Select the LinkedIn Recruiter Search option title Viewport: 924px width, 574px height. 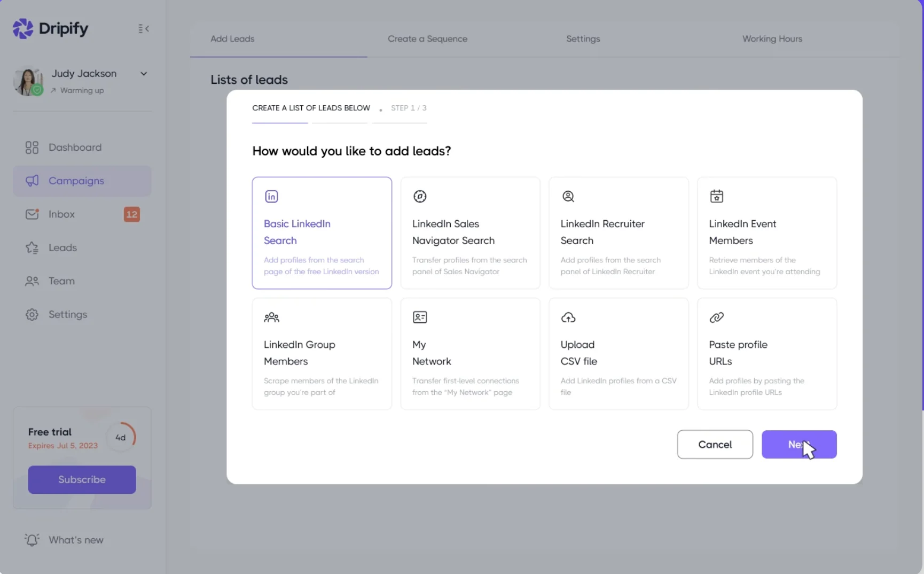point(602,232)
